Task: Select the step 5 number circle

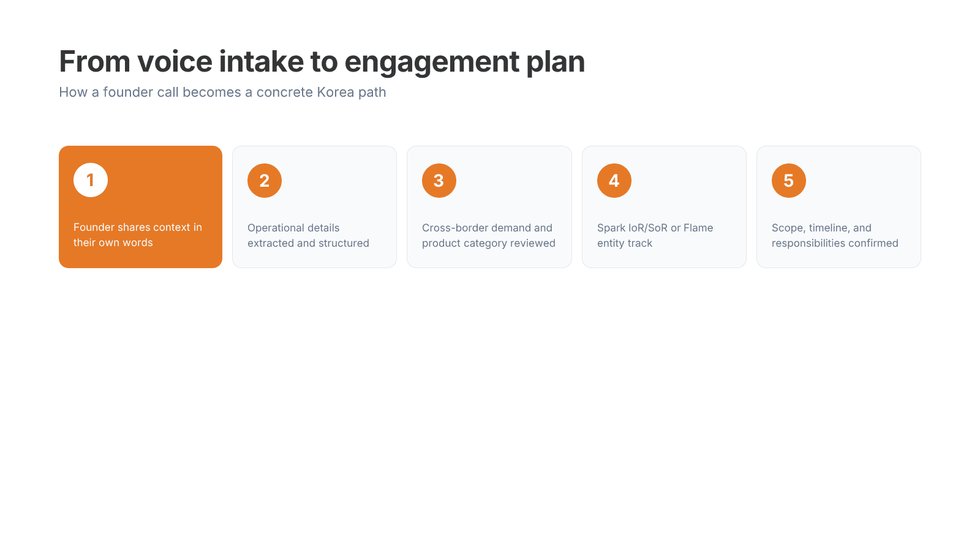Action: pos(789,181)
